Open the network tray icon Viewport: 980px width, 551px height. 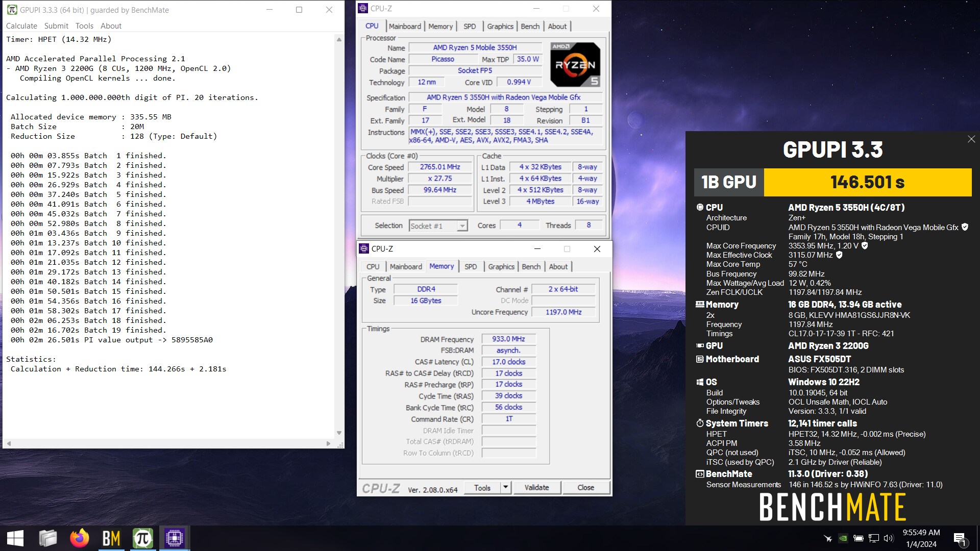click(x=874, y=538)
